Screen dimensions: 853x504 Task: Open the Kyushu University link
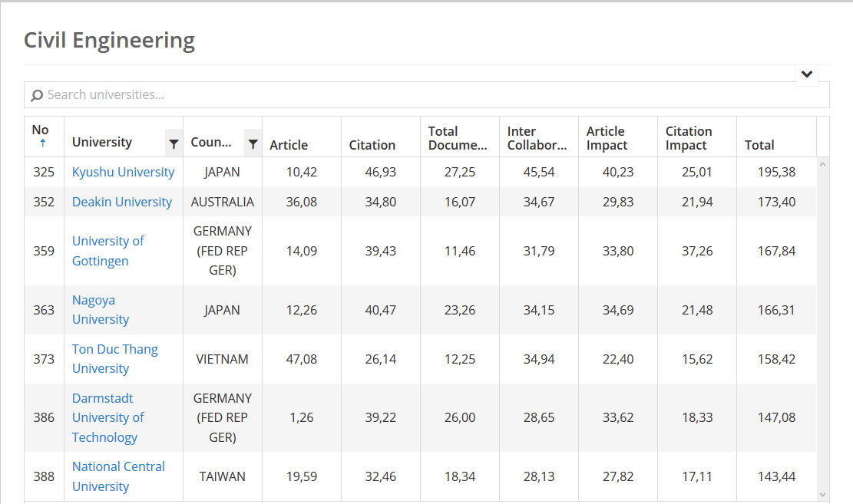(123, 172)
